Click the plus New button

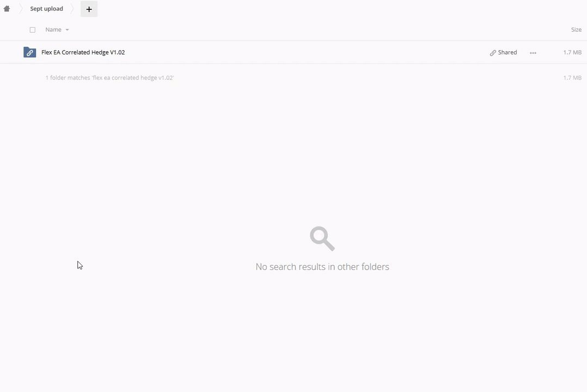89,9
